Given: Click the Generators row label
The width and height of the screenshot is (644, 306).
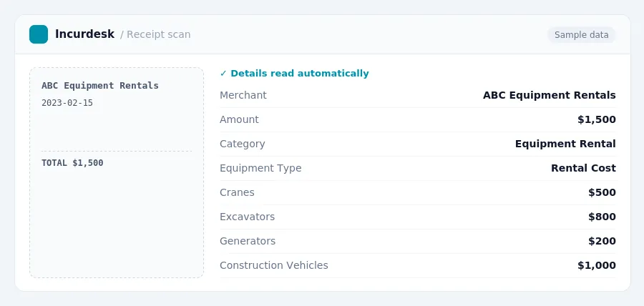Looking at the screenshot, I should point(248,240).
